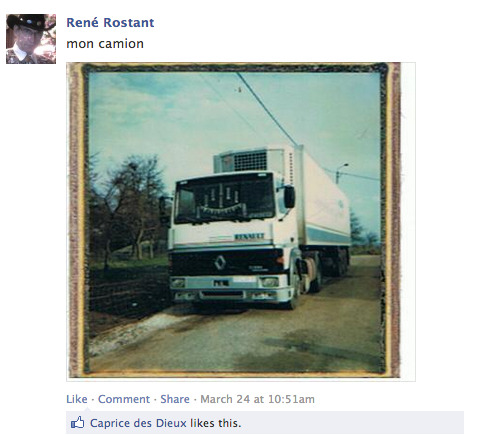This screenshot has width=477, height=435.
Task: Select the "mon camion" caption text
Action: 105,44
